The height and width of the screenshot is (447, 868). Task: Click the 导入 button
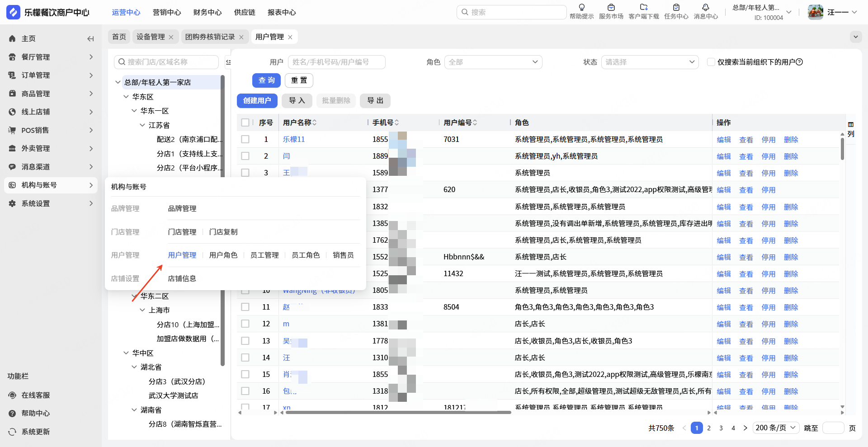pos(297,100)
